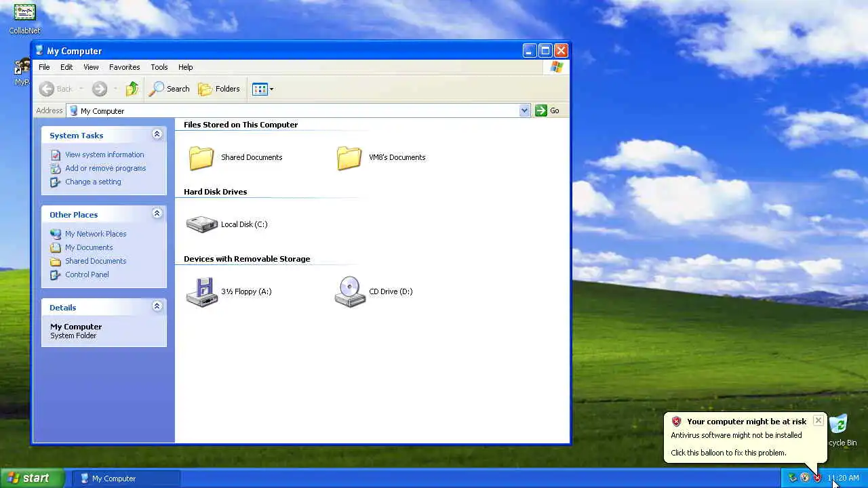868x488 pixels.
Task: Collapse the Other Places panel
Action: 157,213
